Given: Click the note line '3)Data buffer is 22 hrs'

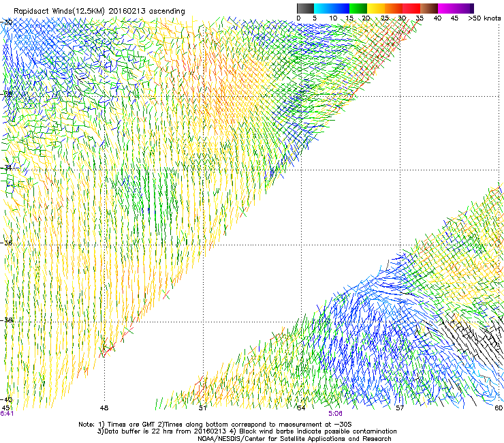Looking at the screenshot, I should (x=247, y=431).
